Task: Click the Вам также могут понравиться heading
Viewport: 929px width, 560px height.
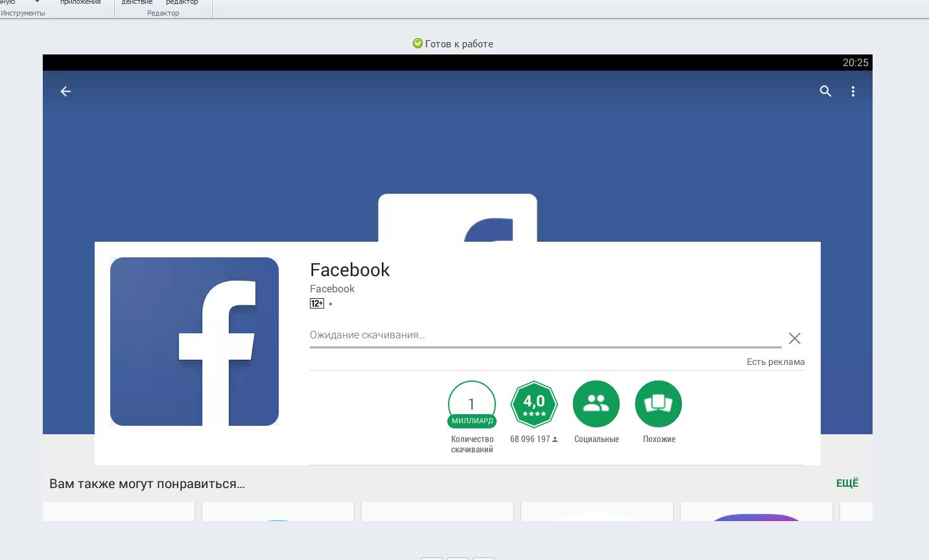Action: click(147, 484)
